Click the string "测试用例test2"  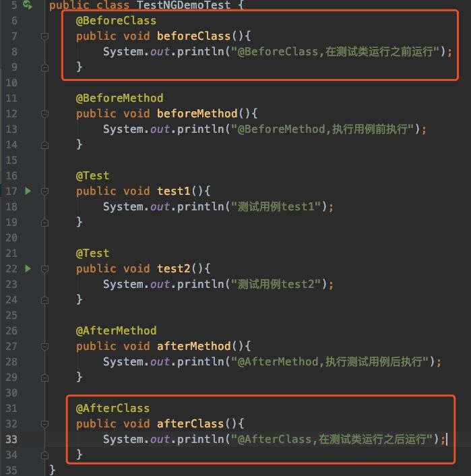click(276, 284)
